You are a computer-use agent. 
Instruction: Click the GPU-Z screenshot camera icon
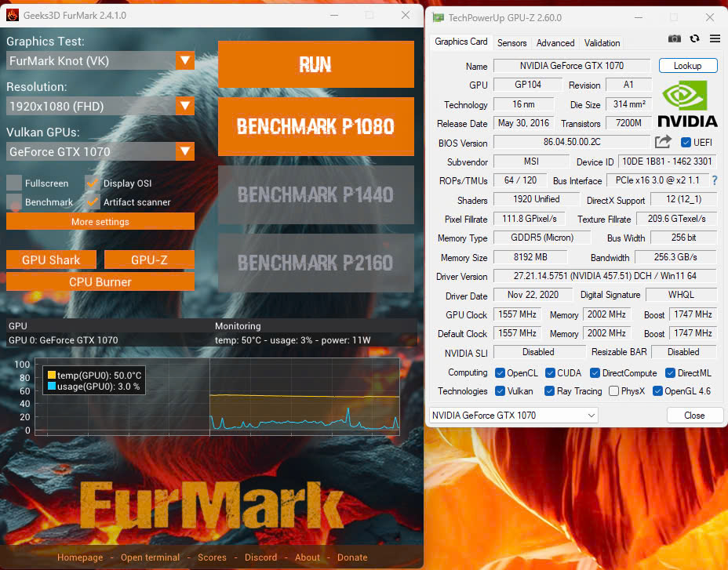click(x=674, y=38)
